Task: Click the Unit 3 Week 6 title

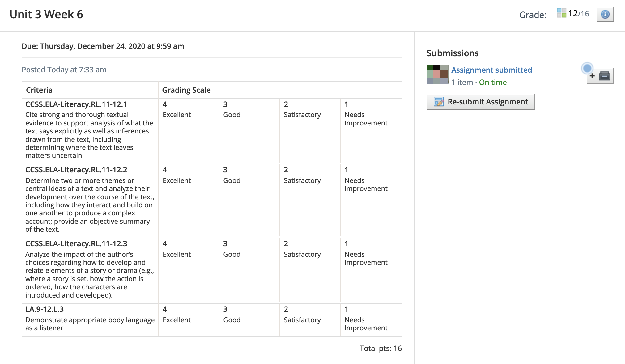Action: coord(46,15)
